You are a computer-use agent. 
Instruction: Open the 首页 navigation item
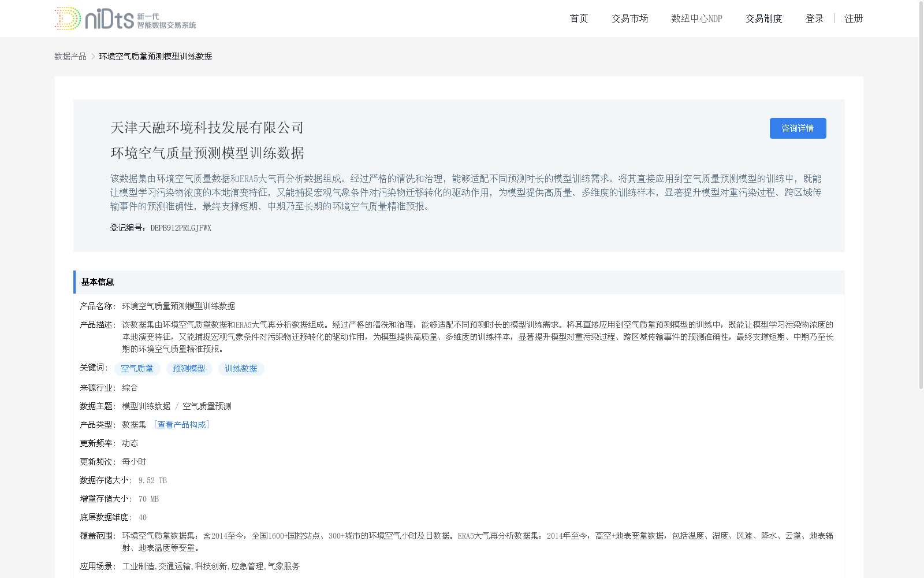579,18
